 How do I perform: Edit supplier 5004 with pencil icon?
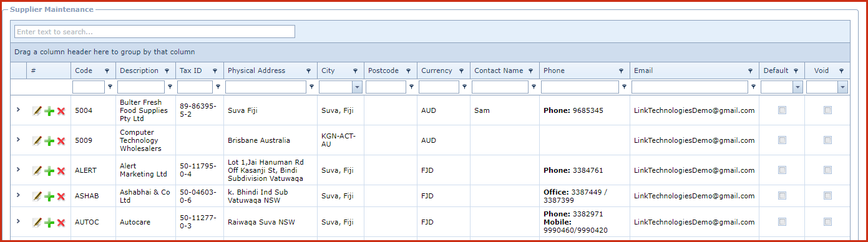click(37, 110)
